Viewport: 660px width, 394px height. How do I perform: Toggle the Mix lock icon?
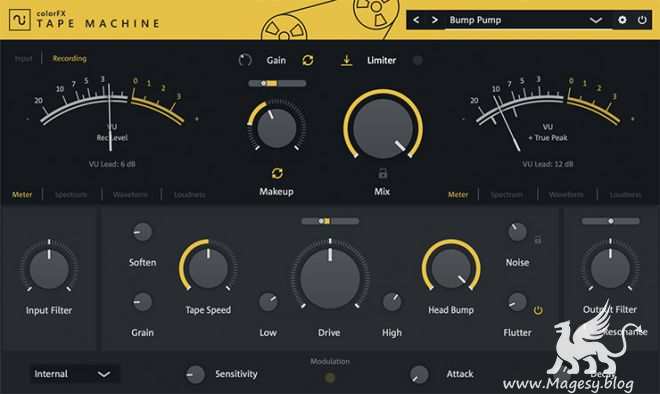coord(383,173)
